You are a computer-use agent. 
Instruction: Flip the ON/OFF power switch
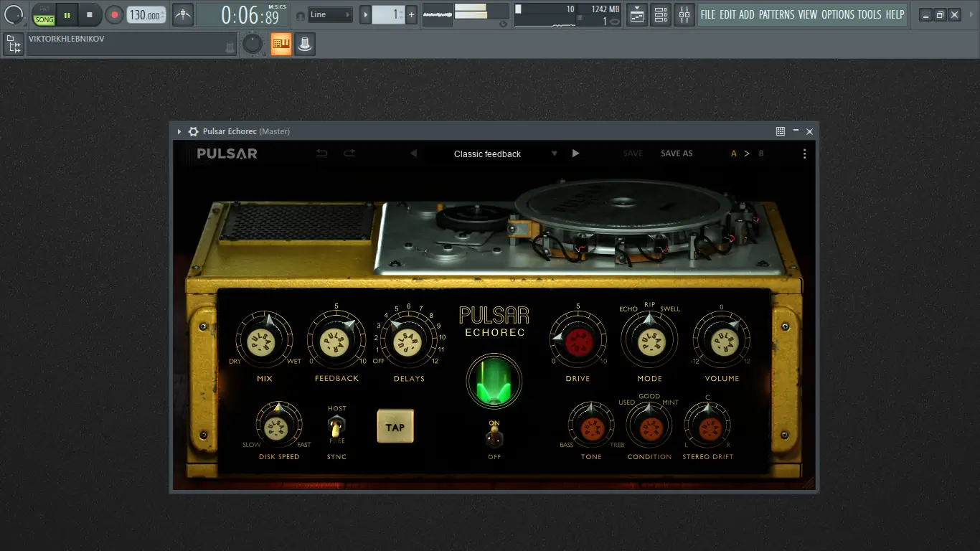click(x=494, y=437)
